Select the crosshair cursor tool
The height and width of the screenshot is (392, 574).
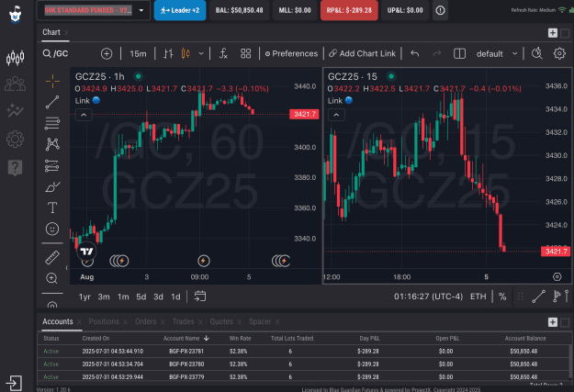[52, 81]
